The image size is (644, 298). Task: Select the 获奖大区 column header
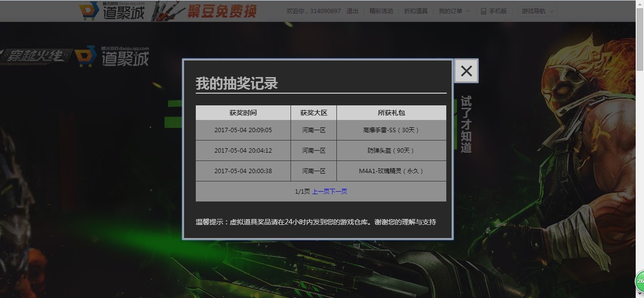pos(314,113)
